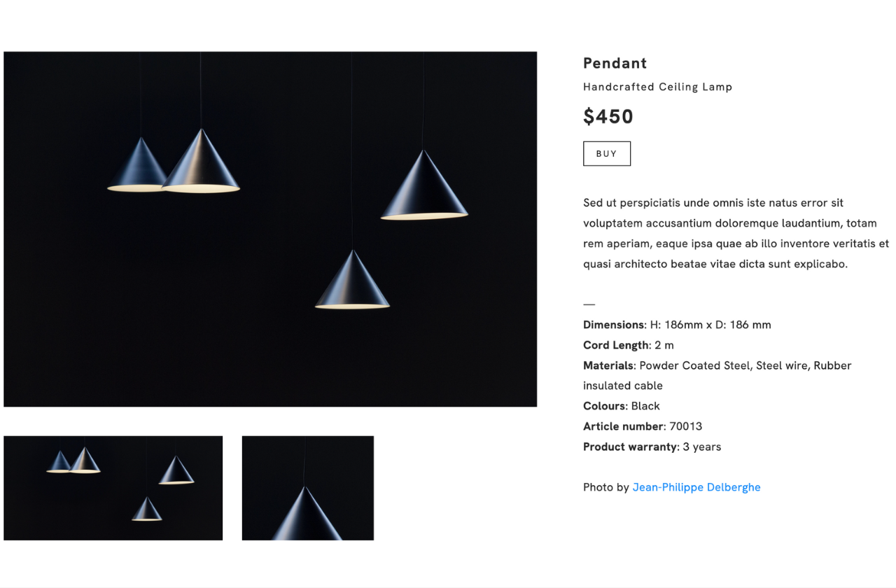This screenshot has width=896, height=588.
Task: Click the Colours: Black specification line
Action: (621, 406)
